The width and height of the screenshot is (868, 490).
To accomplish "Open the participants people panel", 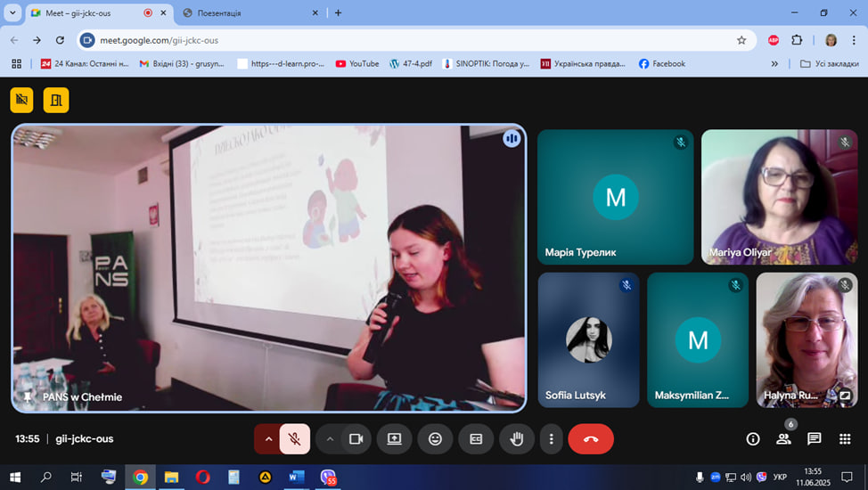I will (x=783, y=438).
